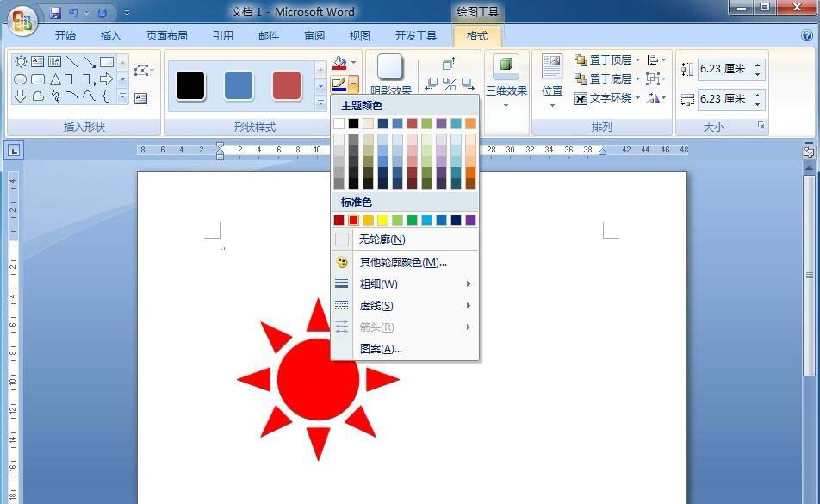Open Word help question mark icon
This screenshot has height=504, width=820.
tap(807, 35)
